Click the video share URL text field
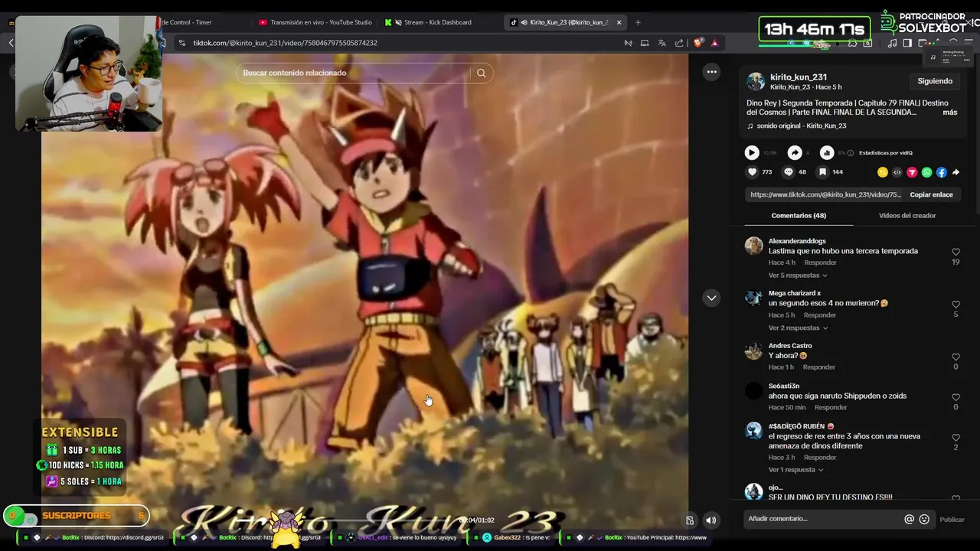This screenshot has height=551, width=980. click(x=825, y=195)
